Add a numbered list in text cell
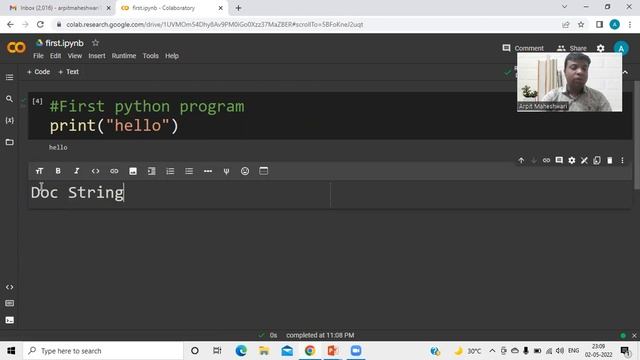 tap(170, 171)
